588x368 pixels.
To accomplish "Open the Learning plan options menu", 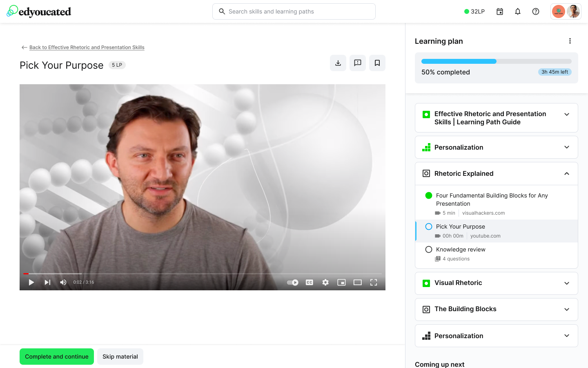I will coord(570,41).
